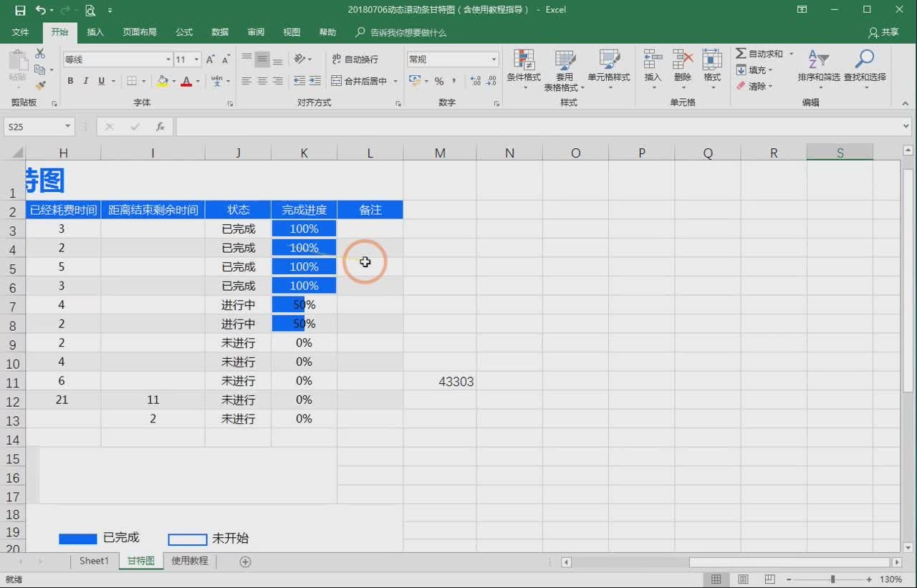Image resolution: width=917 pixels, height=588 pixels.
Task: Switch to the Page Layout (页面布局) tab
Action: point(140,32)
